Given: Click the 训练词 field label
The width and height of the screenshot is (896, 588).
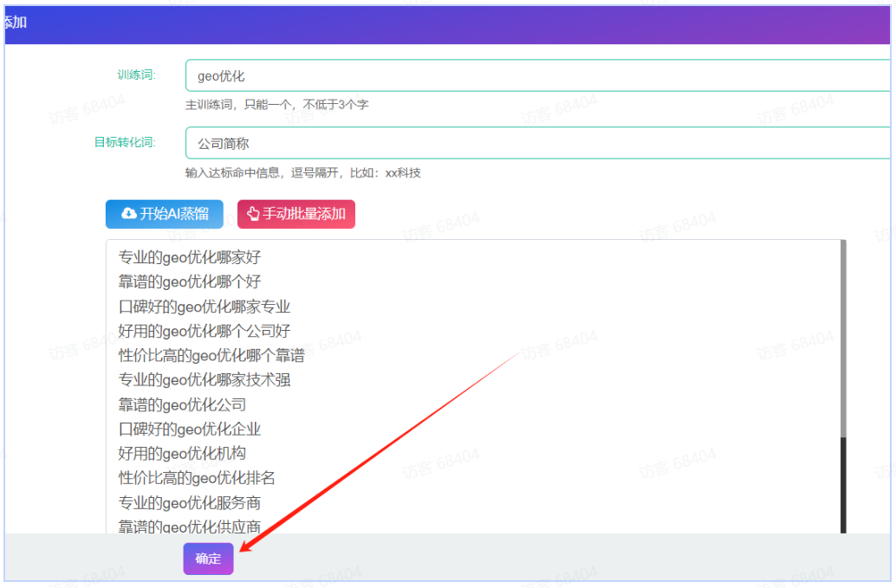Looking at the screenshot, I should point(136,74).
